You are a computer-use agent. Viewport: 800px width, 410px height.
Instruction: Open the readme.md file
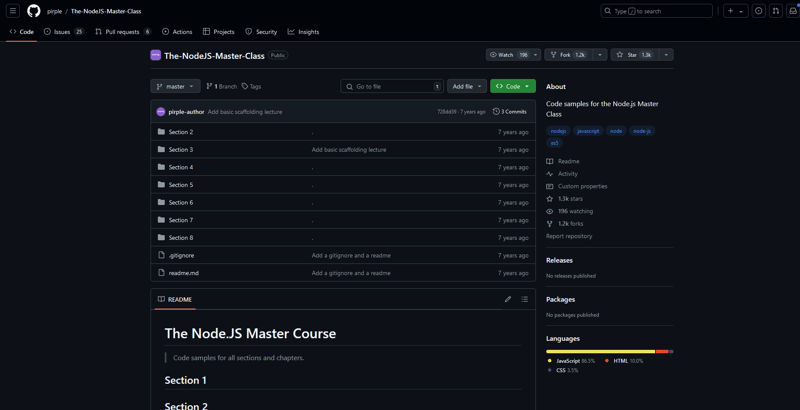pyautogui.click(x=183, y=273)
